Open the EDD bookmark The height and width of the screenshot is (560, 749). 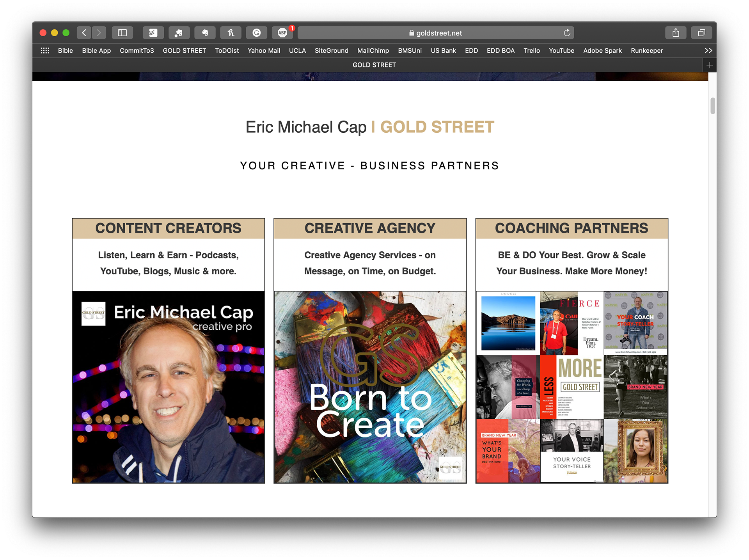pyautogui.click(x=472, y=50)
